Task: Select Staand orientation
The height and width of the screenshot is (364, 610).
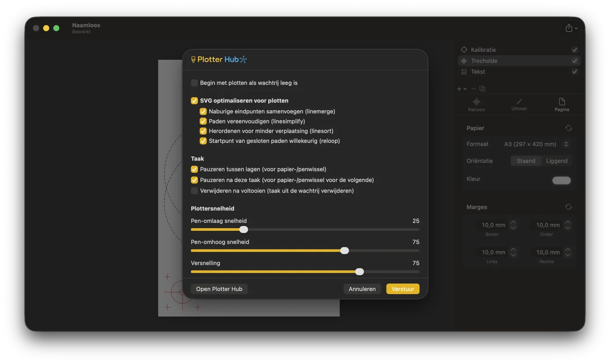Action: (526, 161)
